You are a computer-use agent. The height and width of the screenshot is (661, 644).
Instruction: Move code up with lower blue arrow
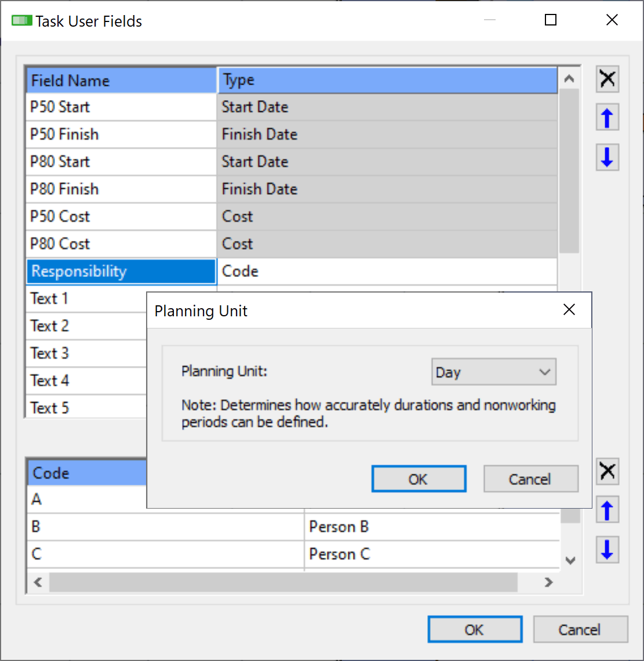click(x=607, y=510)
